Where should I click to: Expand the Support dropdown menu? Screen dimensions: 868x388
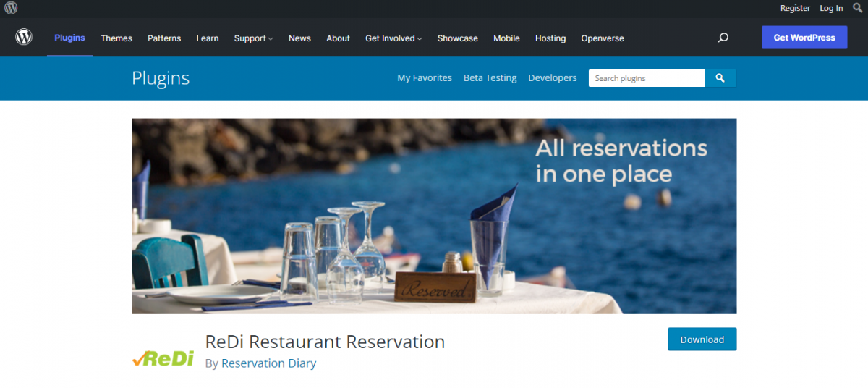pyautogui.click(x=253, y=38)
